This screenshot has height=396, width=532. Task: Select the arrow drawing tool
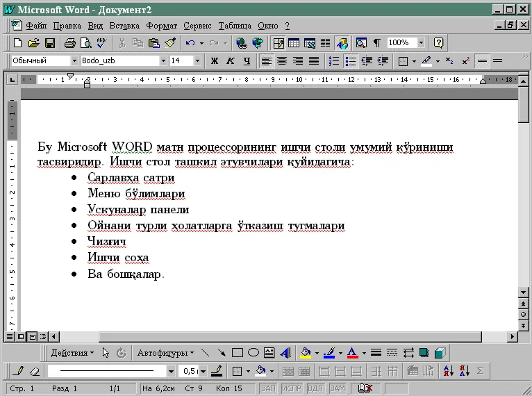(x=222, y=353)
